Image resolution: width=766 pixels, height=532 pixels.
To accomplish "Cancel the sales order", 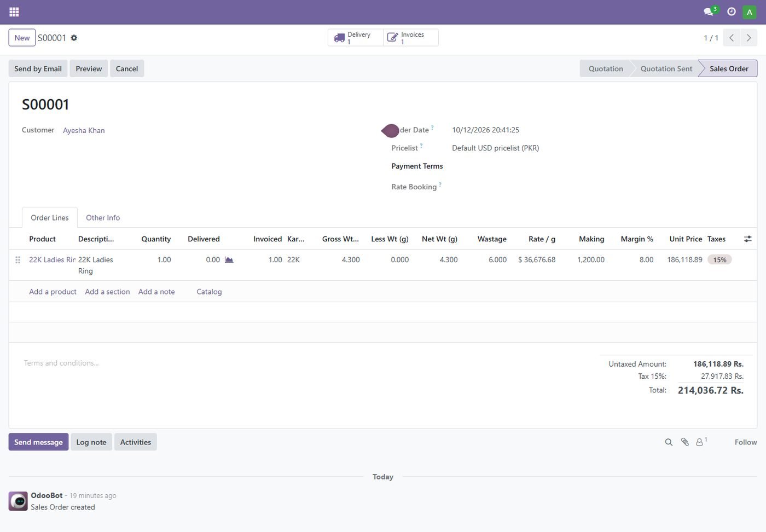I will pos(127,68).
